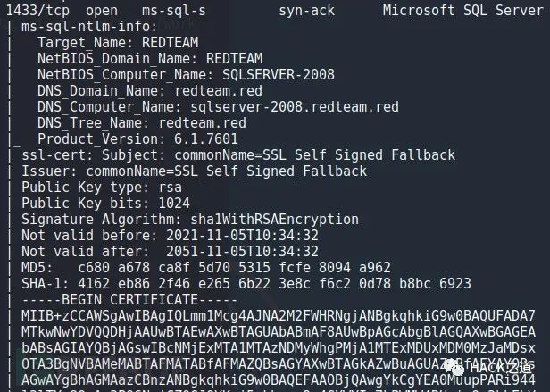
Task: Click the Public Key type rsa text
Action: click(x=102, y=188)
